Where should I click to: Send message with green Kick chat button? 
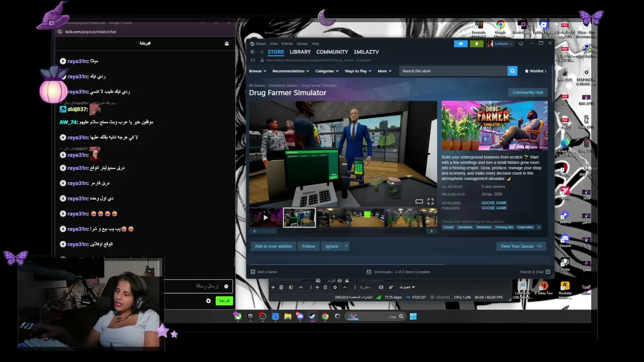pyautogui.click(x=224, y=301)
